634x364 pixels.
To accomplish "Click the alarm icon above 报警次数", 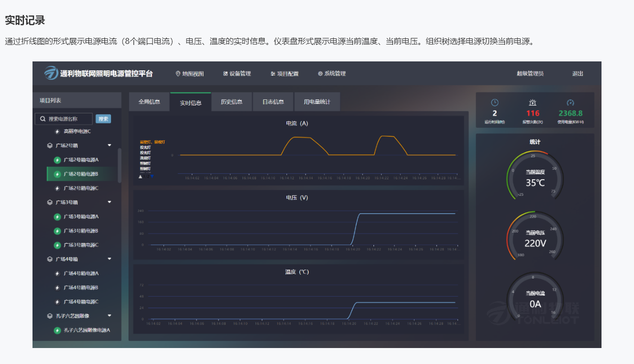I will point(532,103).
